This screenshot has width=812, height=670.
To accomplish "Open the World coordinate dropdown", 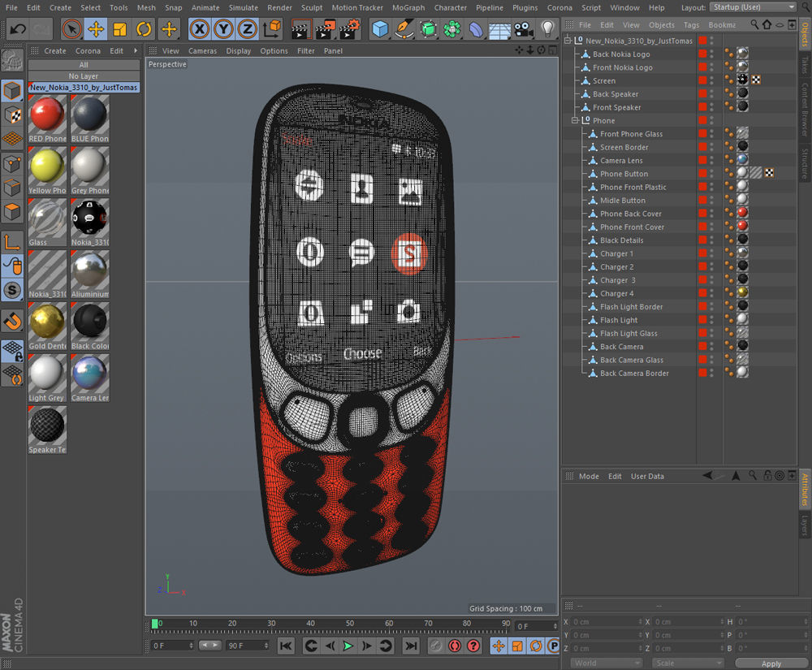I will point(607,664).
